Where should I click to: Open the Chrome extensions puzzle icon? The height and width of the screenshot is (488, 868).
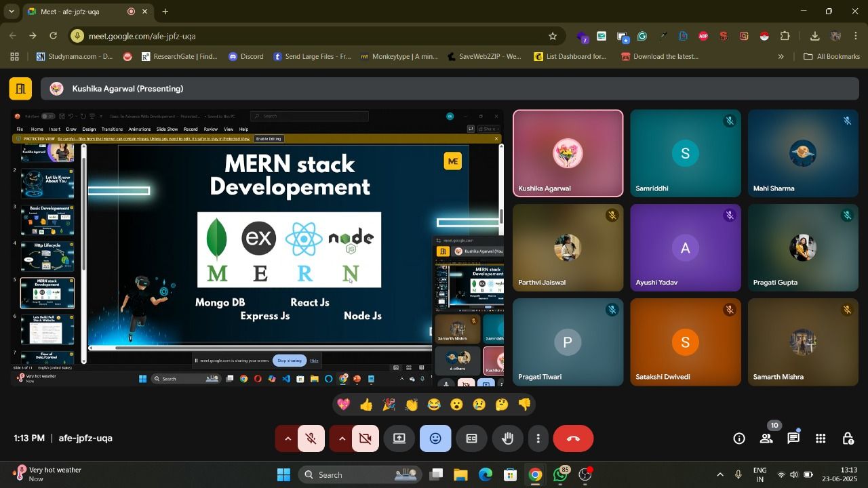tap(785, 36)
